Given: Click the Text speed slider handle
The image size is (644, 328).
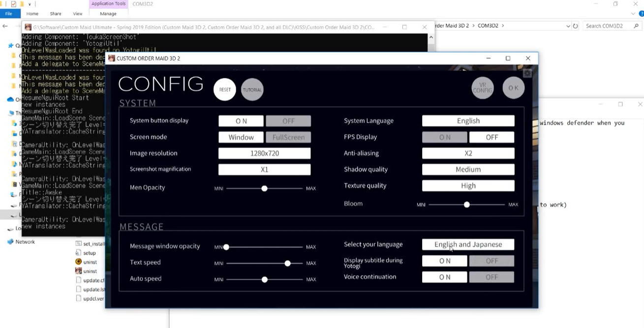Looking at the screenshot, I should pos(288,263).
